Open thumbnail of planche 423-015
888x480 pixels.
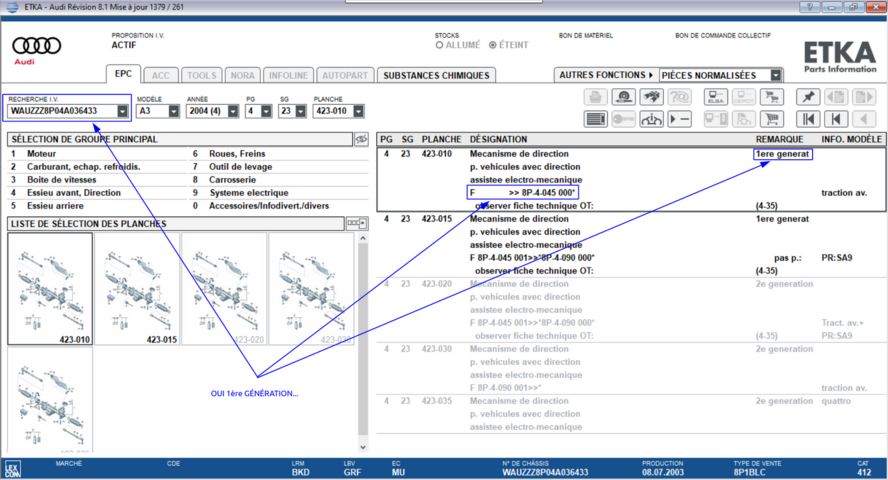(x=137, y=289)
